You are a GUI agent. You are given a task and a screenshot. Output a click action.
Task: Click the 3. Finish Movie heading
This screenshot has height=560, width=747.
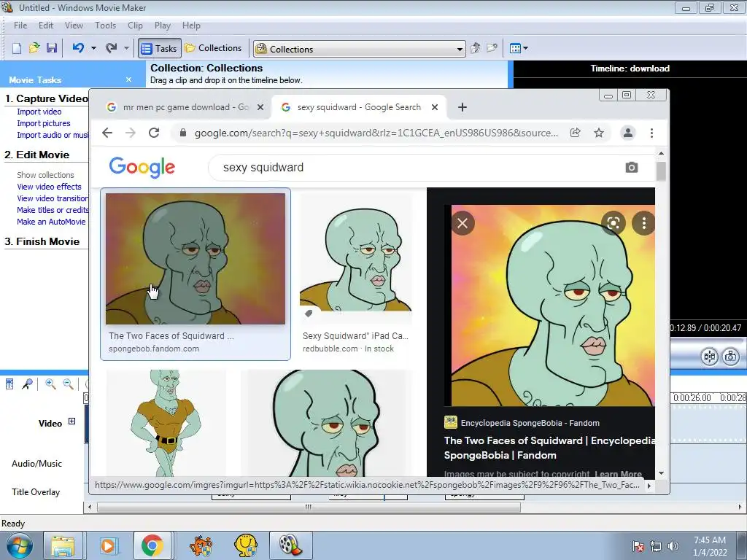click(x=42, y=241)
